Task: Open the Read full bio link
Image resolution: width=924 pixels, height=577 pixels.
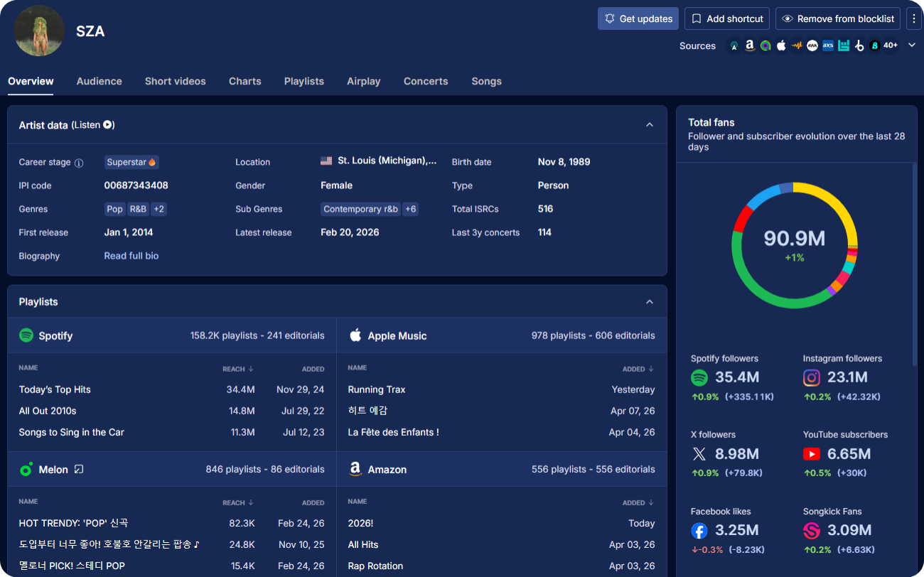Action: click(131, 256)
